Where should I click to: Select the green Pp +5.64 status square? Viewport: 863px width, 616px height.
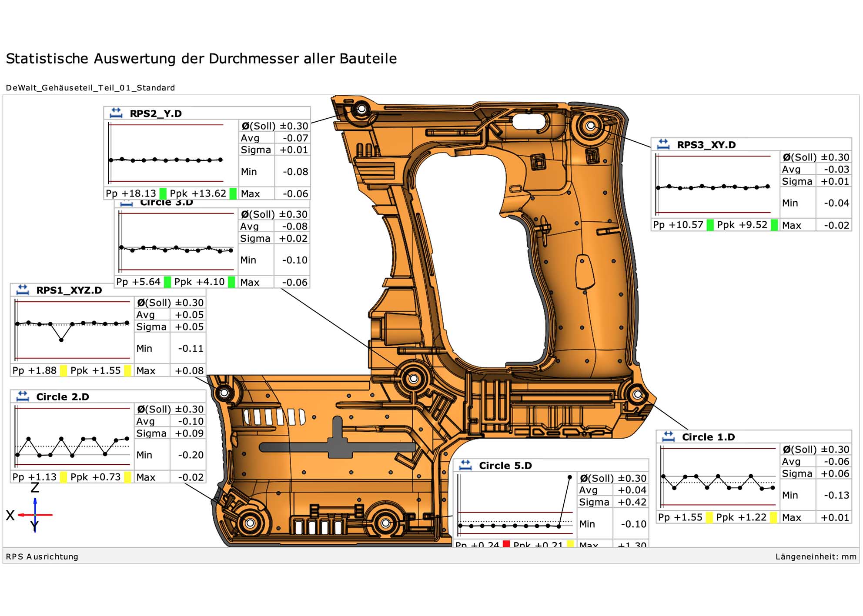coord(167,282)
